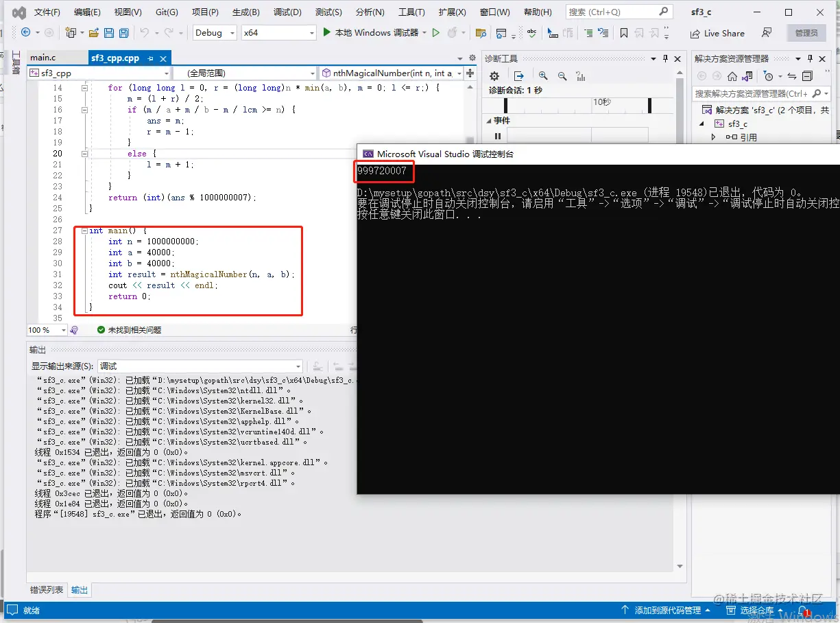Screen dimensions: 840x623
Task: Start the Local Windows Debugger
Action: (x=370, y=32)
